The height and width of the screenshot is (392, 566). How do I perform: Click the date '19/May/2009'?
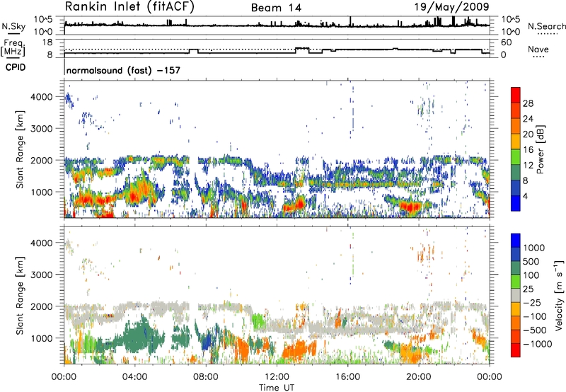451,7
